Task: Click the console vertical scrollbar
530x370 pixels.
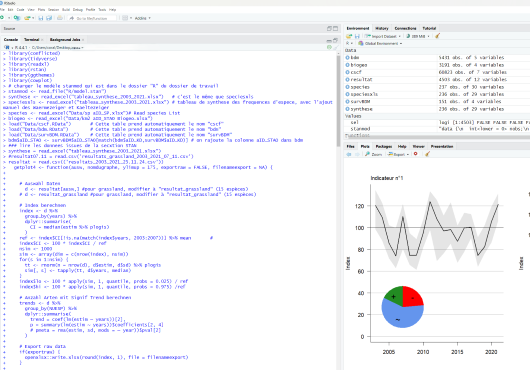Action: tap(338, 101)
